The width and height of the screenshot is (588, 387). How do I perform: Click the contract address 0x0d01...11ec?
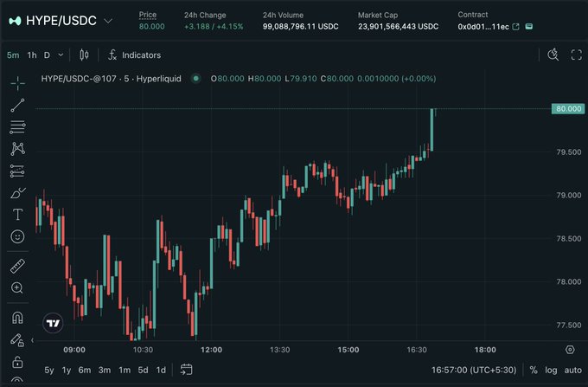coord(483,27)
